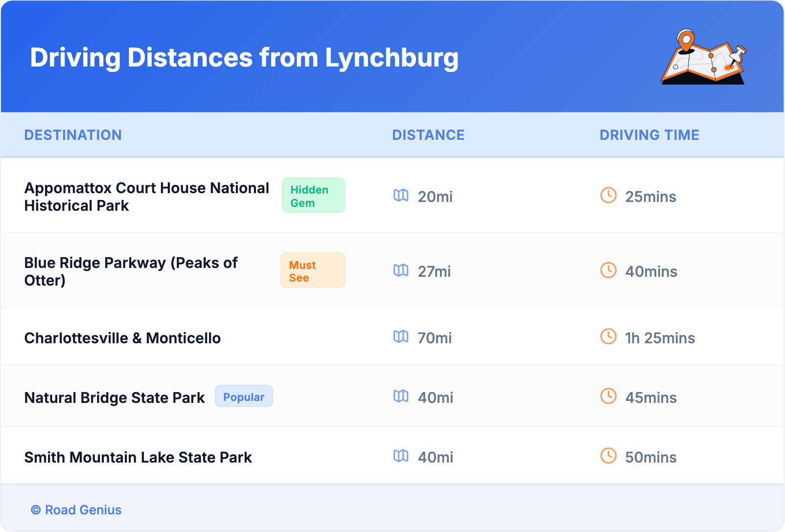Select the Hidden Gem badge
The width and height of the screenshot is (785, 532).
tap(313, 196)
